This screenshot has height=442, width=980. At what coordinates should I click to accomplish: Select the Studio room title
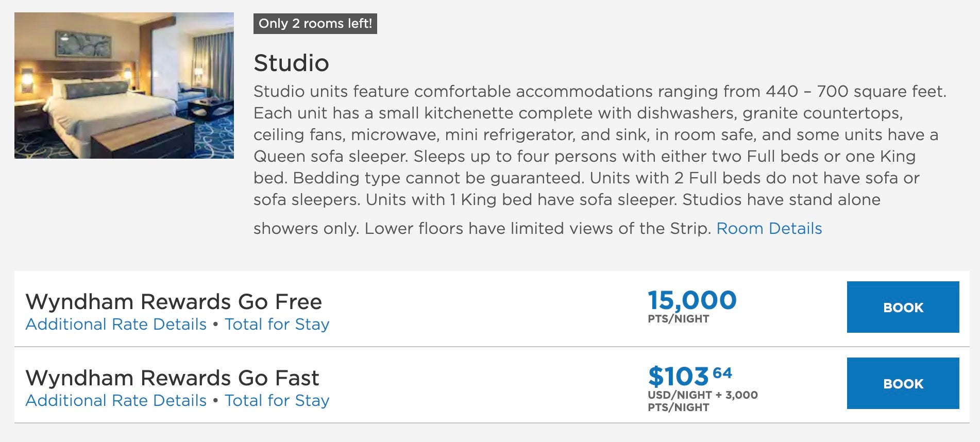point(291,63)
